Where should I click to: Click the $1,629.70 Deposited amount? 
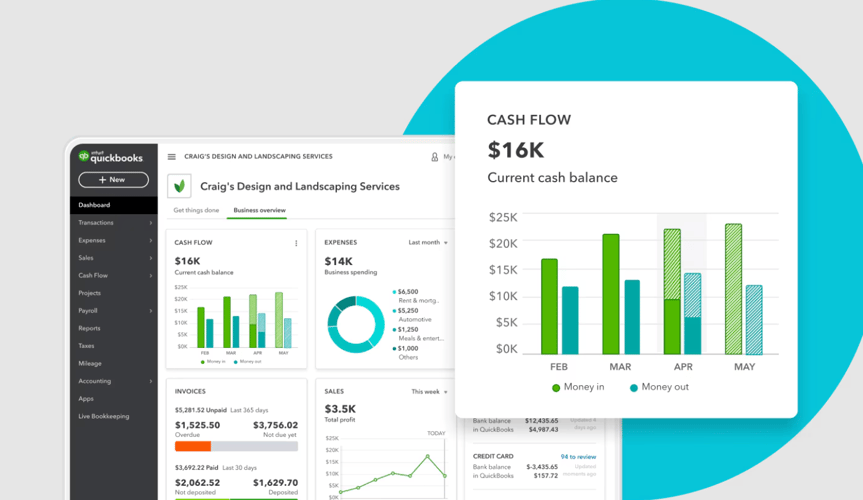pyautogui.click(x=275, y=482)
